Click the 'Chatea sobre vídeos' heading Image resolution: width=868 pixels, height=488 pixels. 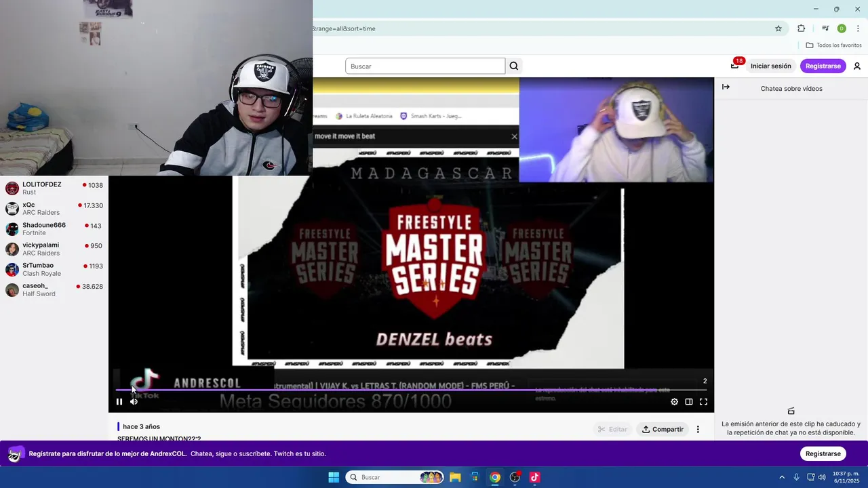tap(791, 89)
